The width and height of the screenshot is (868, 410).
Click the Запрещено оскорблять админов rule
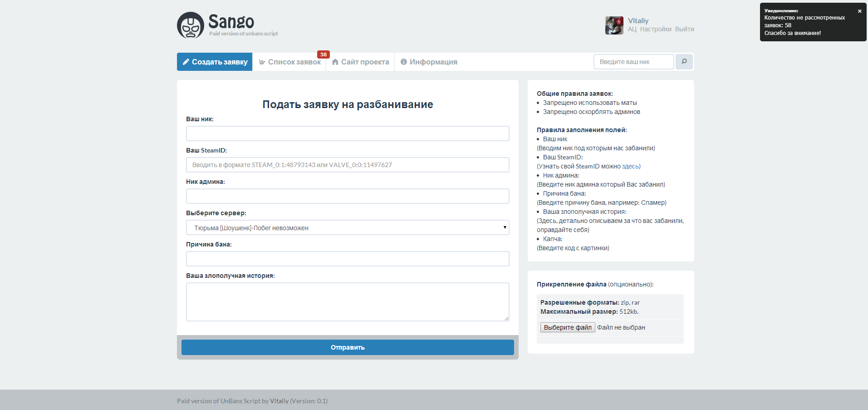pos(592,112)
